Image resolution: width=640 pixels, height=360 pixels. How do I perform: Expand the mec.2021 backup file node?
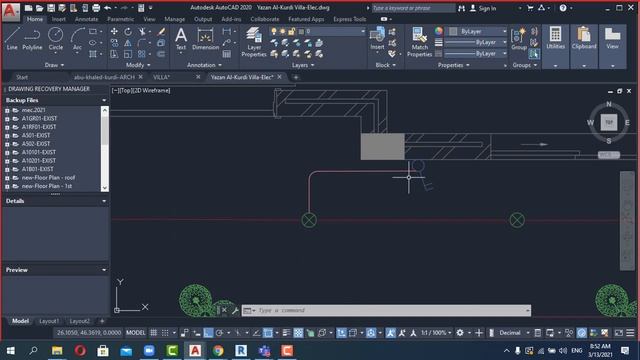(7, 110)
